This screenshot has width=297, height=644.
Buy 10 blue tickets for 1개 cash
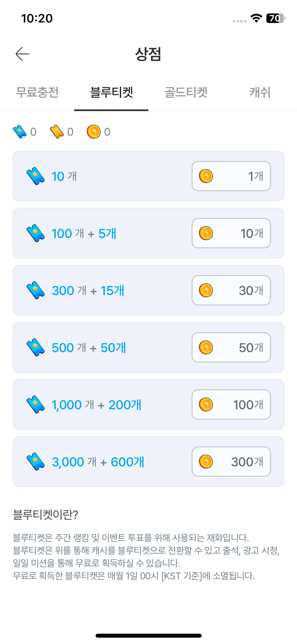231,176
